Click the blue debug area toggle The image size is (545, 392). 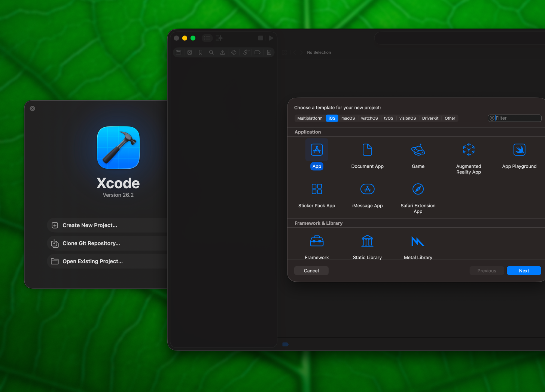(286, 344)
